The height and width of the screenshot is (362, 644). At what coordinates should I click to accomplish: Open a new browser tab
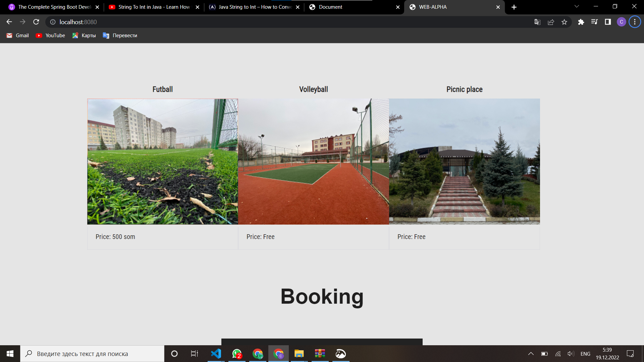(514, 7)
